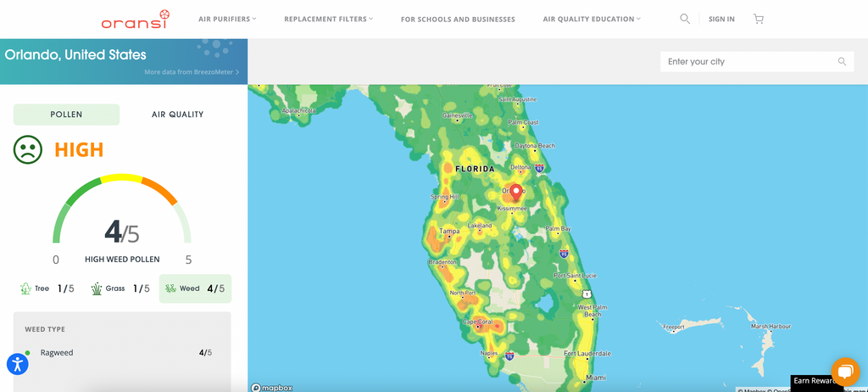Expand the Air Quality Education menu
The width and height of the screenshot is (868, 392).
pyautogui.click(x=592, y=19)
